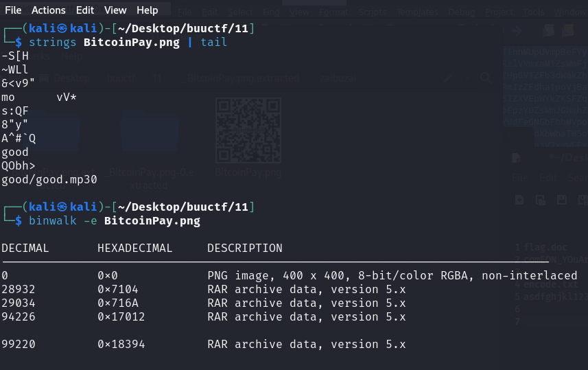Open the Templates menu in background editor
The width and height of the screenshot is (588, 370).
click(417, 12)
